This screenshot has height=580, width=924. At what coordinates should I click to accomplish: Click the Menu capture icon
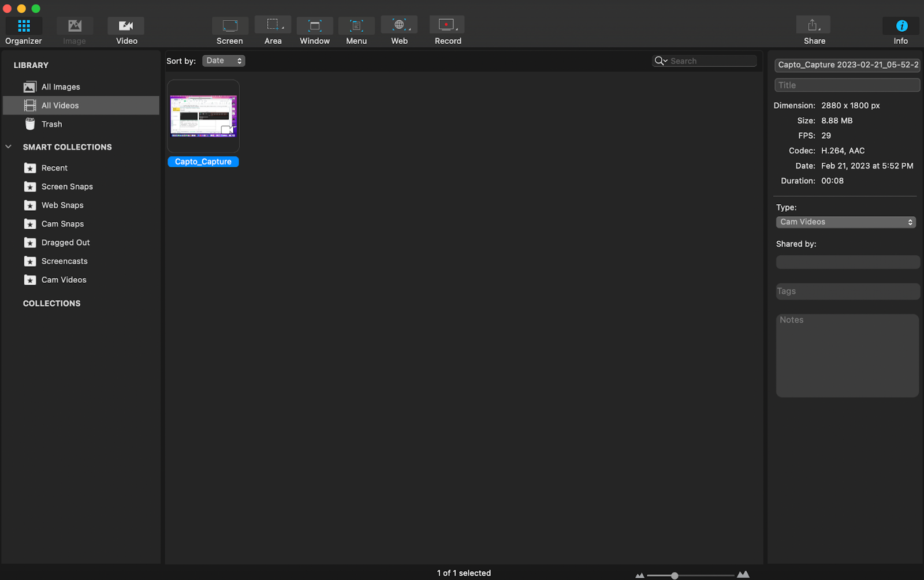pyautogui.click(x=356, y=26)
